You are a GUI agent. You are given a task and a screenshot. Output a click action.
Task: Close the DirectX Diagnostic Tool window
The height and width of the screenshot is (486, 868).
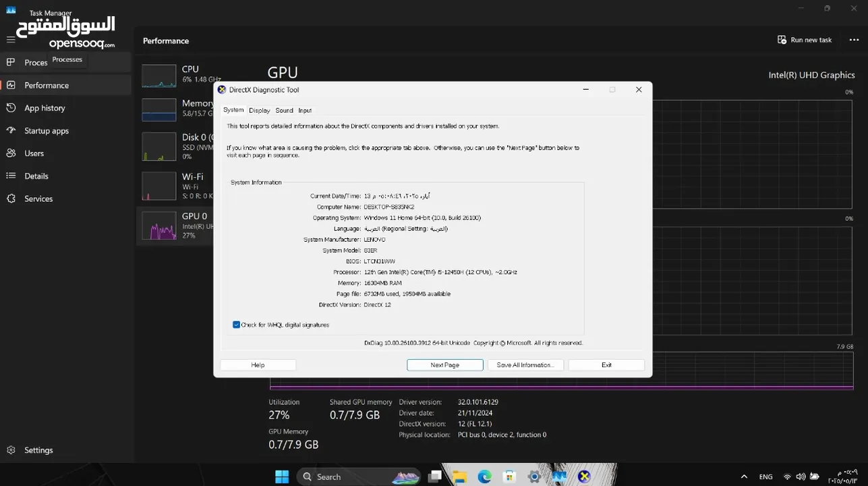tap(639, 89)
